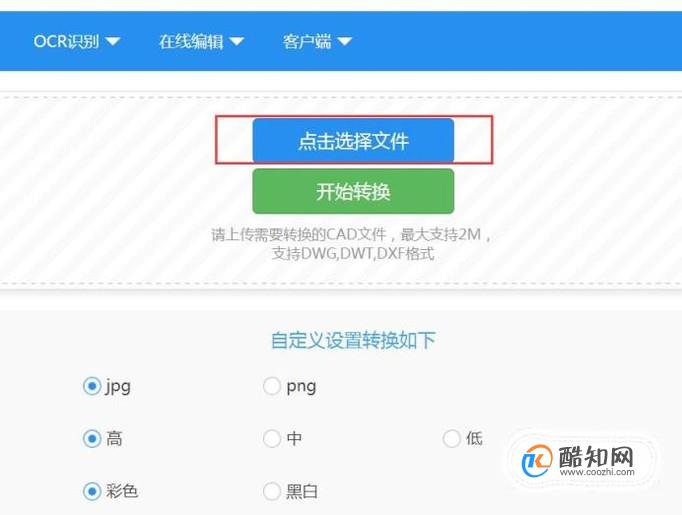Screen dimensions: 682x515
Task: Open the 在线编辑 menu label
Action: click(x=191, y=41)
